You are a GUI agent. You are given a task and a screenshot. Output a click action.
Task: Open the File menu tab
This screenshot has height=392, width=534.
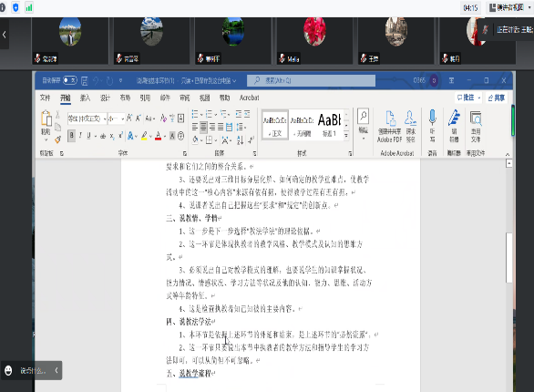(45, 98)
